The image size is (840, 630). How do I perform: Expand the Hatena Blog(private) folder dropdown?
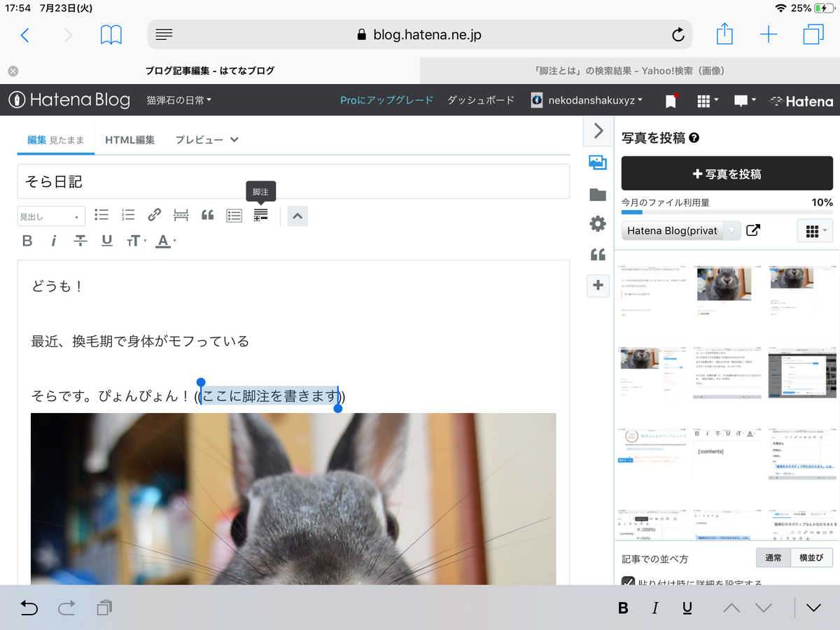click(731, 230)
